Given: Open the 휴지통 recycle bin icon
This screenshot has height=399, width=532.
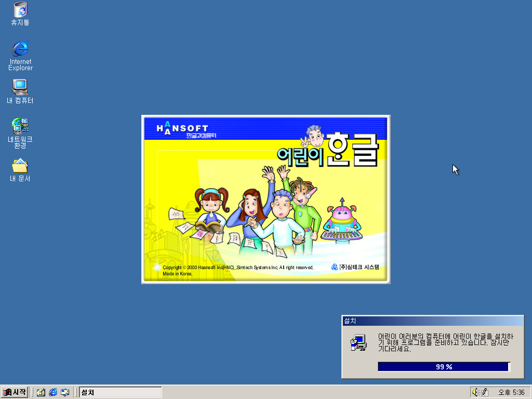Looking at the screenshot, I should tap(20, 14).
